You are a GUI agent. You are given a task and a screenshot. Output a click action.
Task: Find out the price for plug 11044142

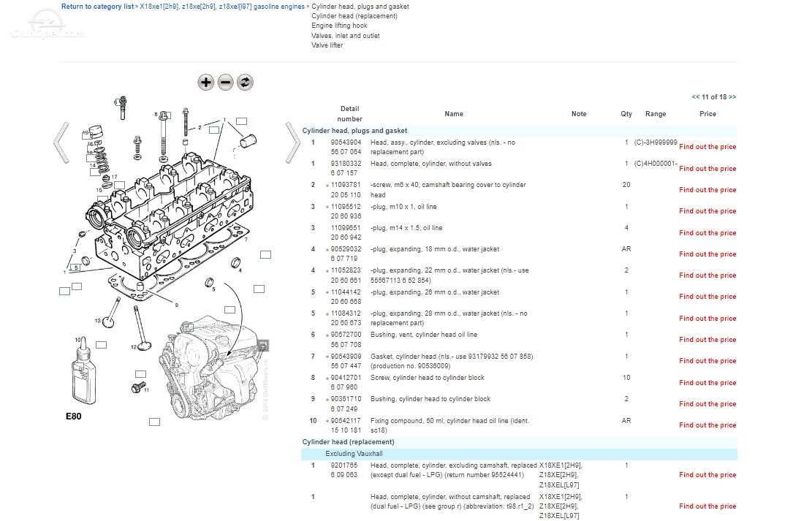(707, 297)
